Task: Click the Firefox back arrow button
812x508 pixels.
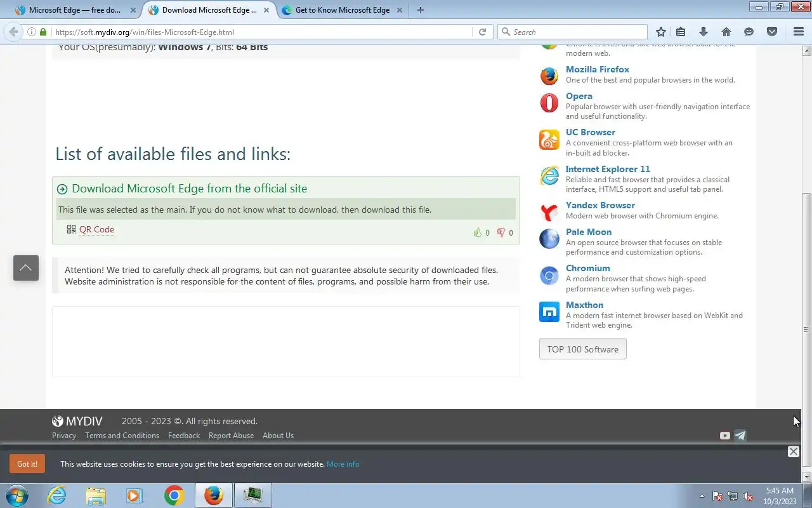Action: pos(13,32)
